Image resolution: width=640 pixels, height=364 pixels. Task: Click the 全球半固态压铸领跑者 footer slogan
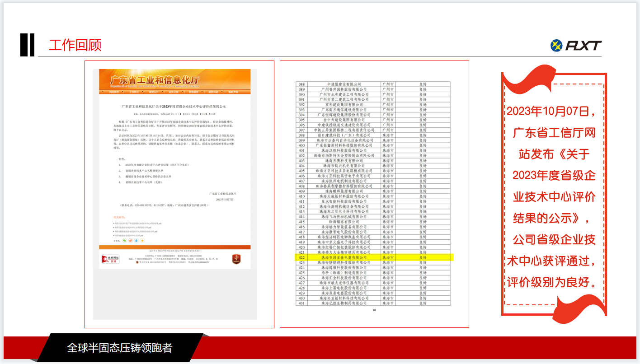[120, 348]
